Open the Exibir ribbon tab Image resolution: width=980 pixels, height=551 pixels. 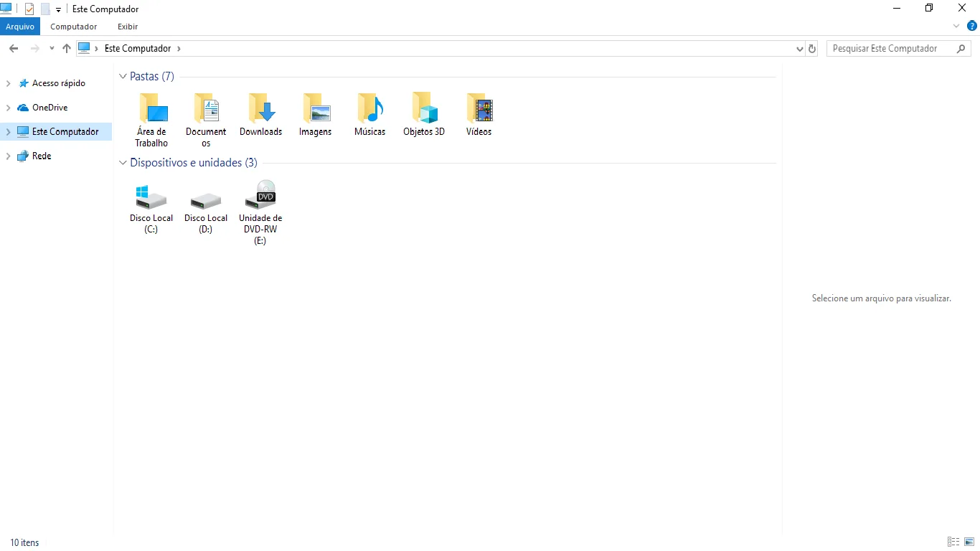(x=128, y=27)
